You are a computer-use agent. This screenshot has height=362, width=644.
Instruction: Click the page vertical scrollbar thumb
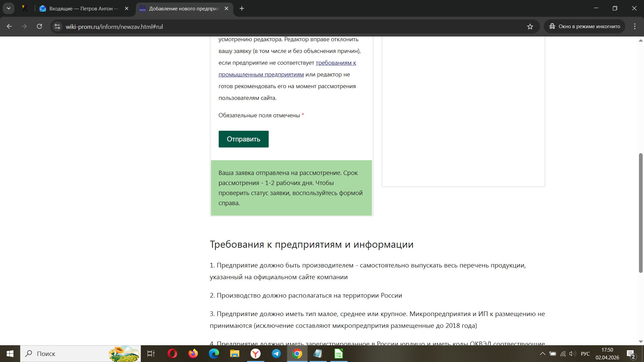pos(640,213)
